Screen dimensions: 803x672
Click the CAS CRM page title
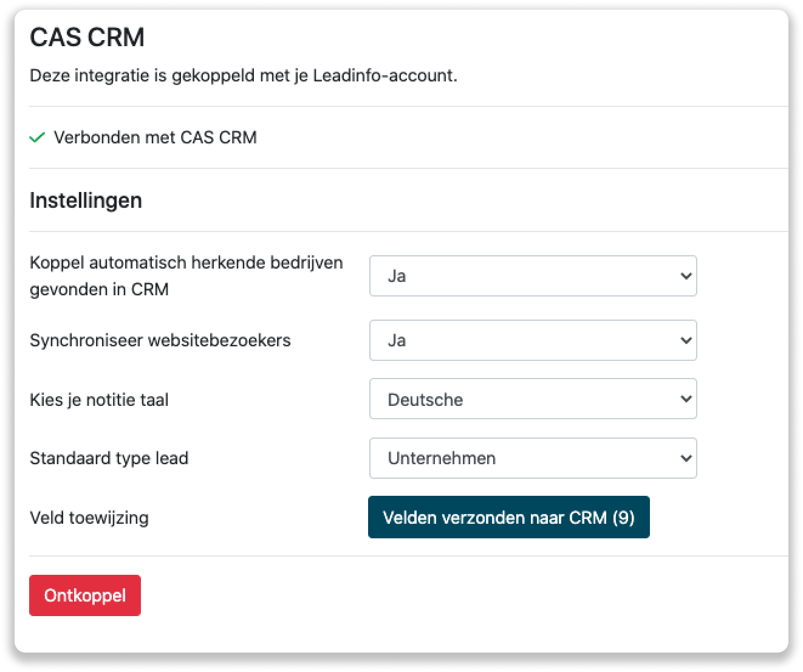point(87,38)
